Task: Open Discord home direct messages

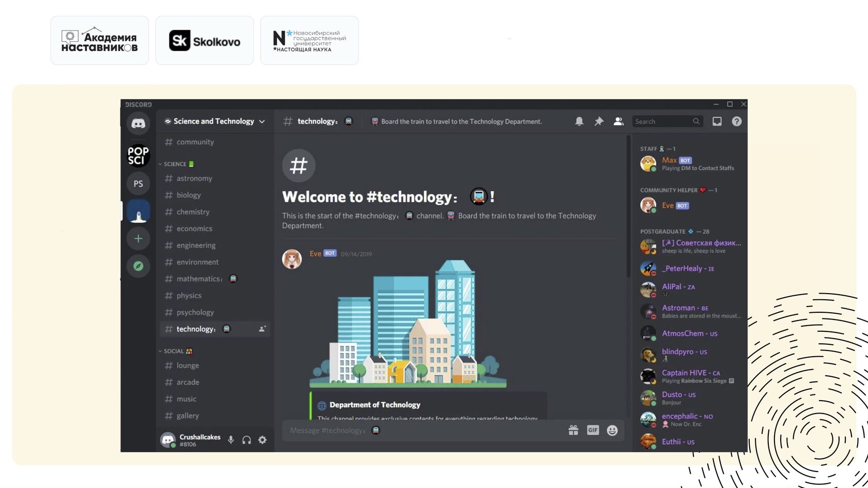Action: point(138,124)
